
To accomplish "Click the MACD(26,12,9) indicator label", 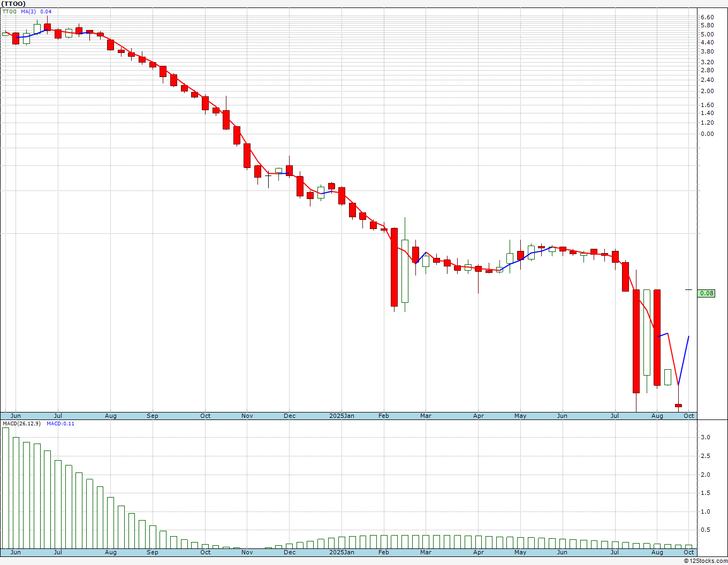I will (22, 424).
